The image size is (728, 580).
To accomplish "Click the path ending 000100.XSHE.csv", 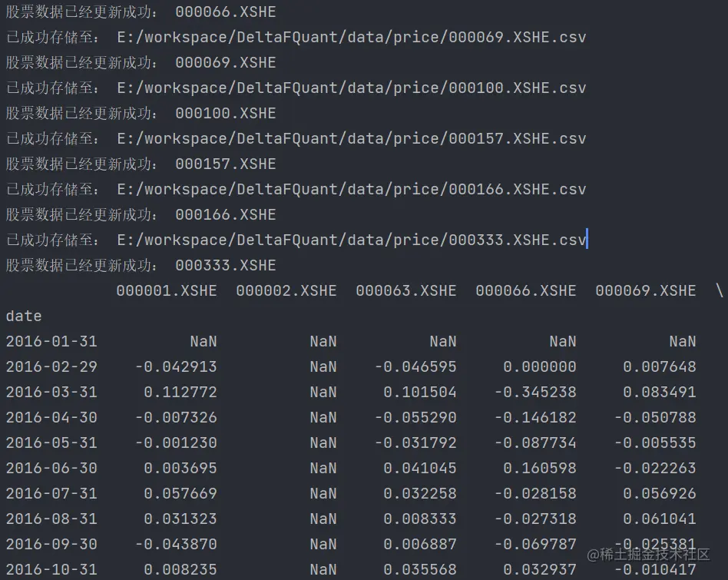I will (x=352, y=88).
